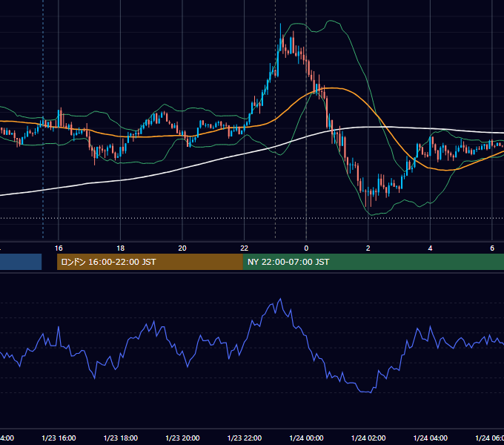Click the ロンドン 16:00-22:00 JST session bar
Viewport: 504px width, 445px height.
point(150,262)
